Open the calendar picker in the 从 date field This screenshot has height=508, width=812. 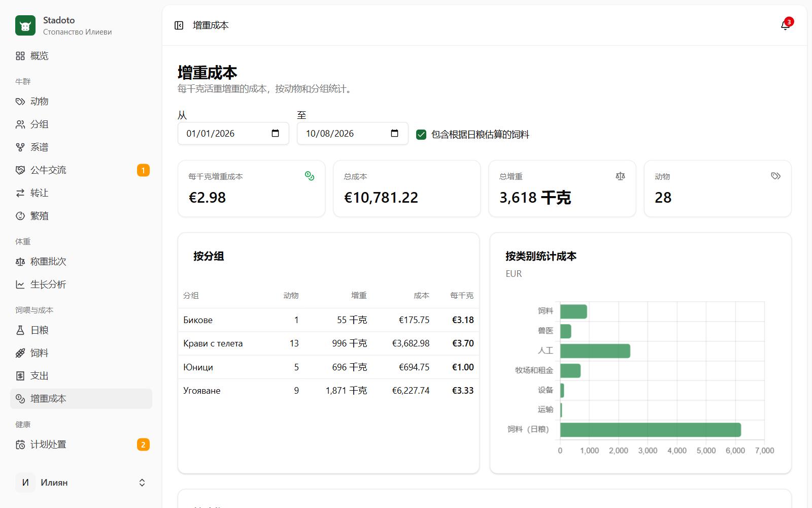click(276, 133)
